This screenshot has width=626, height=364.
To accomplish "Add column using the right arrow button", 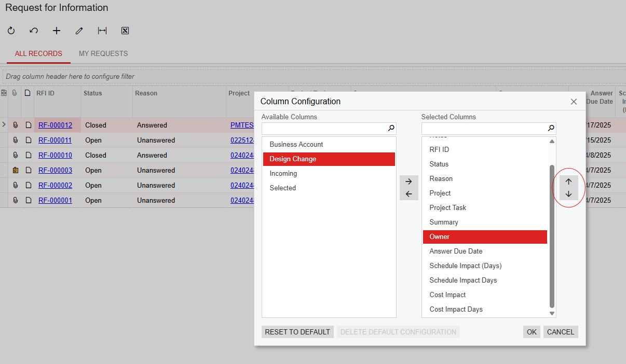I will coord(409,181).
